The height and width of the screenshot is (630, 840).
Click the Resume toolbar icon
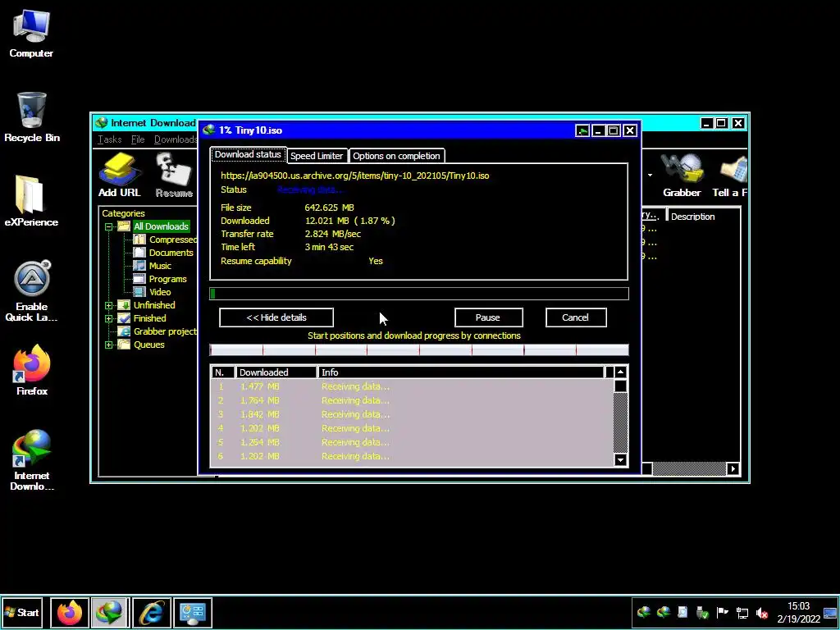pos(174,176)
